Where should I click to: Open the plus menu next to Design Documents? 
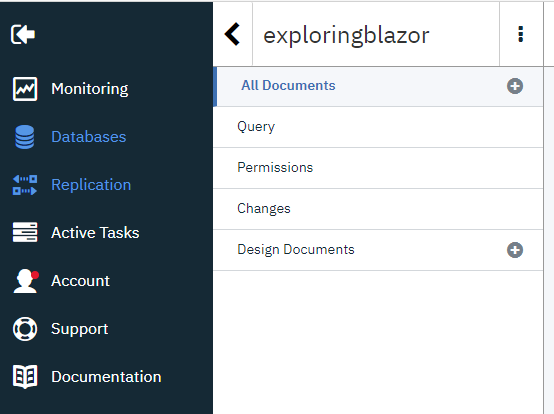(515, 250)
